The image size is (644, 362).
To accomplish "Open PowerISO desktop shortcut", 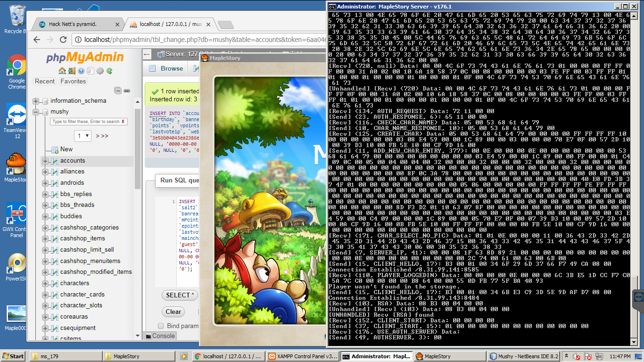I will 17,268.
